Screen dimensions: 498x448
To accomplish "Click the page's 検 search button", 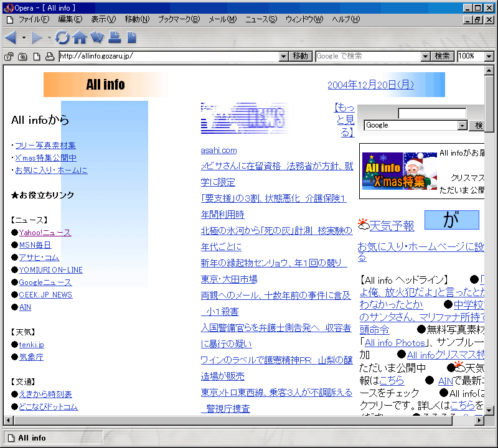I will click(477, 126).
